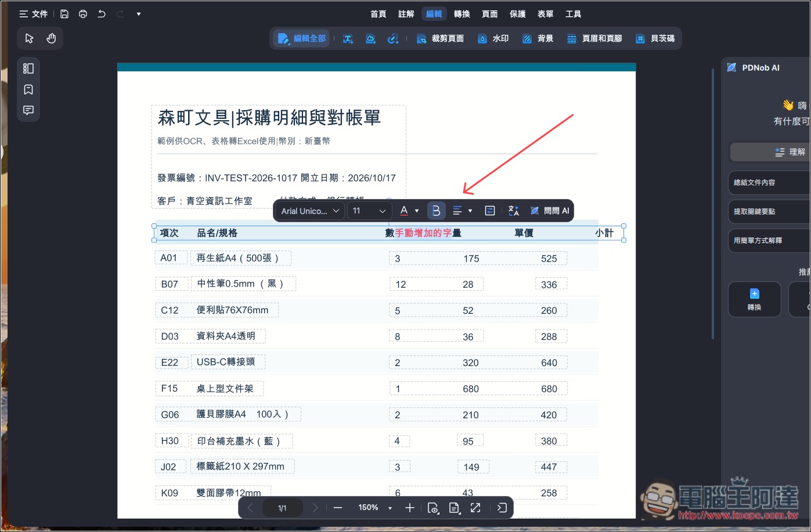Click the print icon in title bar
Image resolution: width=811 pixels, height=532 pixels.
(x=83, y=14)
